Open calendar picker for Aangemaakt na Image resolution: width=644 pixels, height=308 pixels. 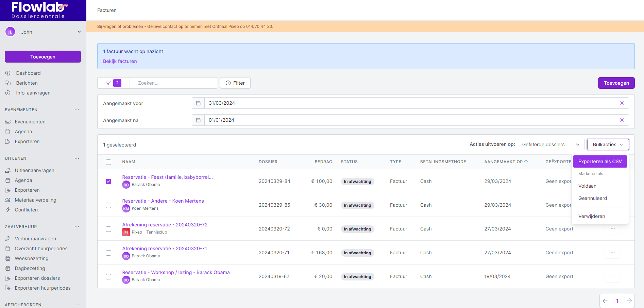tap(198, 120)
